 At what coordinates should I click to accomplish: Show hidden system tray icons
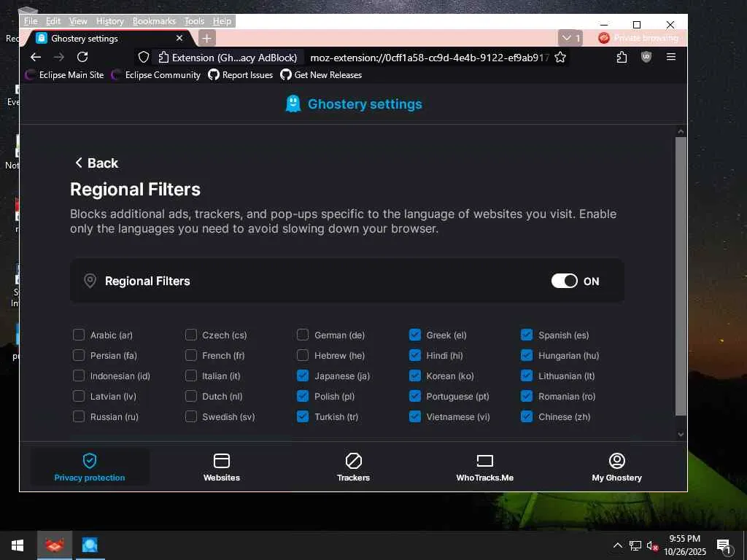pyautogui.click(x=617, y=545)
